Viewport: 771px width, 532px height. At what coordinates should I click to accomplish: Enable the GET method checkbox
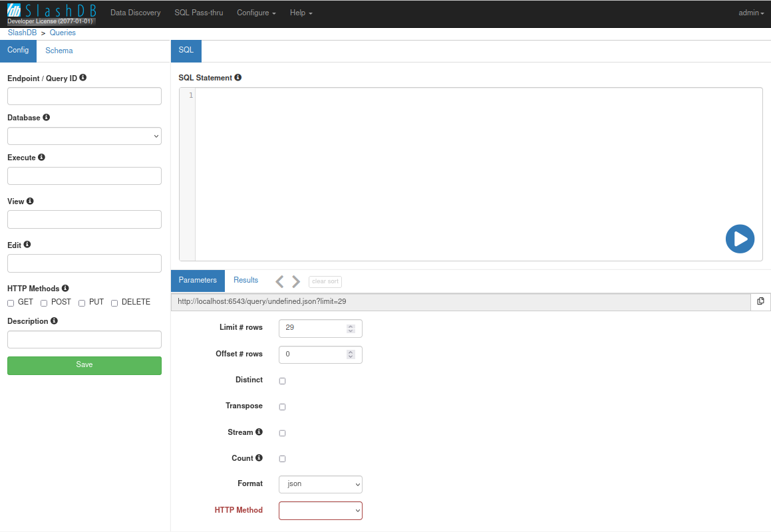coord(11,303)
